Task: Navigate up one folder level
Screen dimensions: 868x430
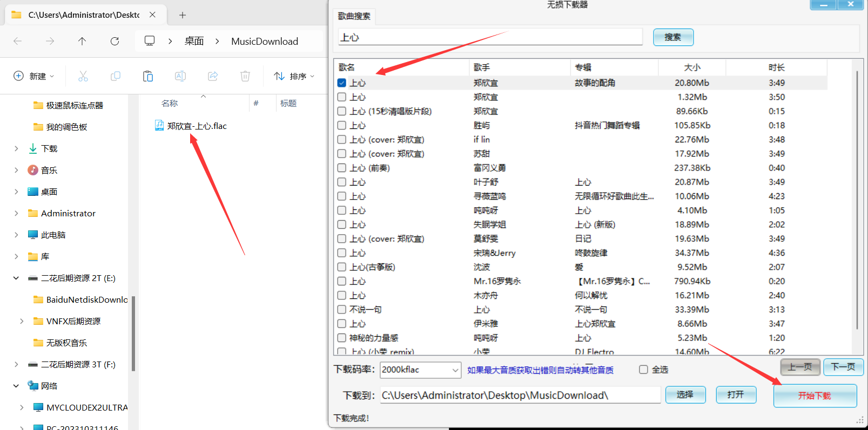Action: tap(82, 41)
